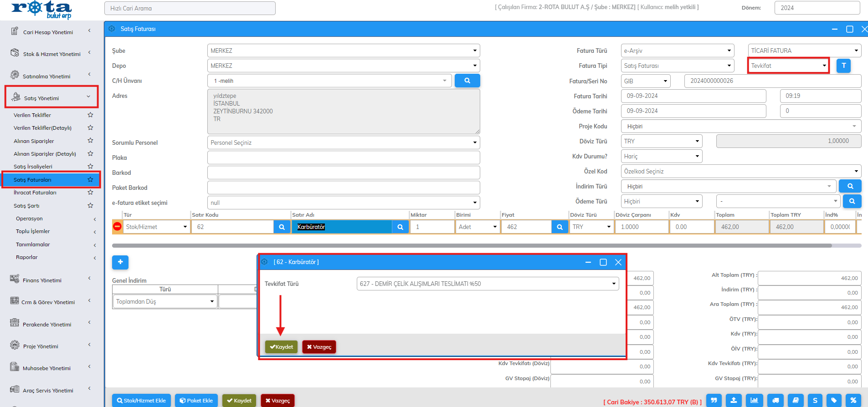Add a new row with blue plus button
868x407 pixels.
coord(120,262)
